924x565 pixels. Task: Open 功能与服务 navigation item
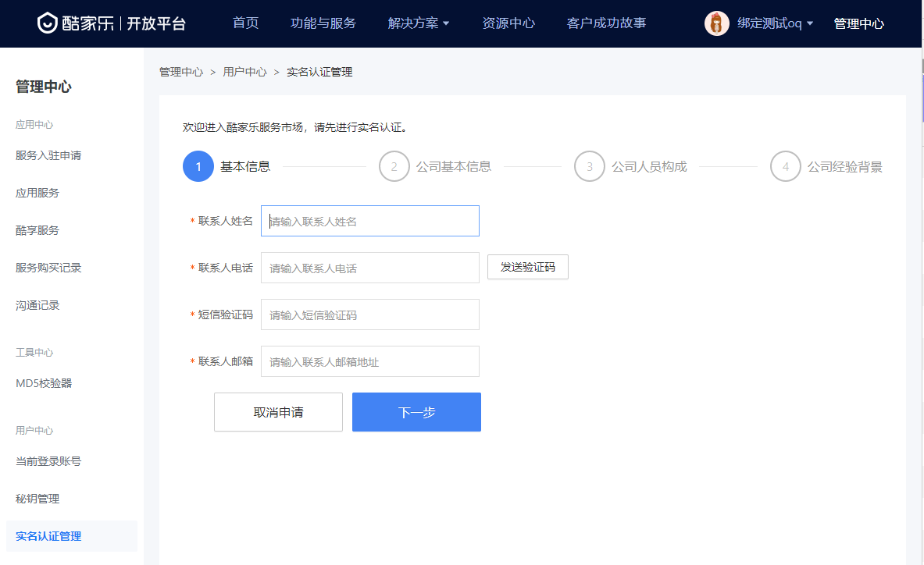click(x=323, y=23)
